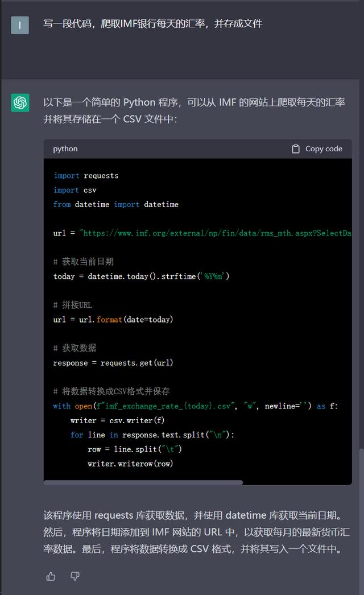The width and height of the screenshot is (364, 595).
Task: Click the ChatGPT logo avatar
Action: coord(20,103)
